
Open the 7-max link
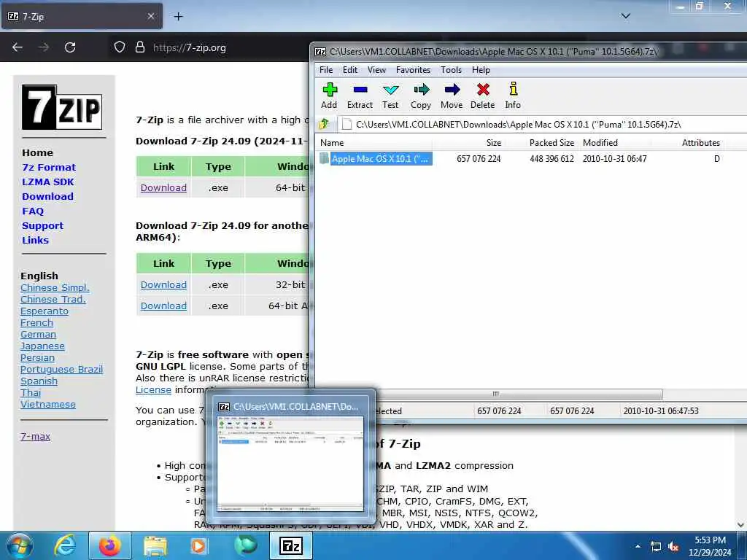(x=35, y=436)
